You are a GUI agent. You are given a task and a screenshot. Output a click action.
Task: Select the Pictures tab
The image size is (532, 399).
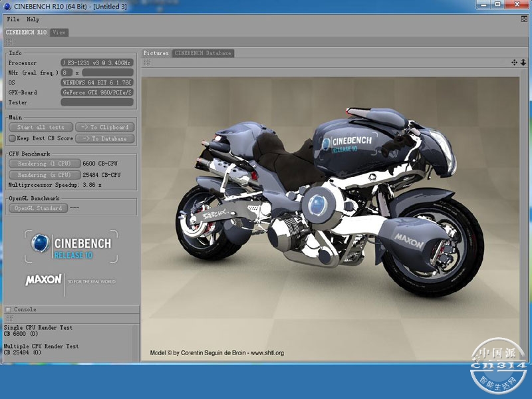156,53
